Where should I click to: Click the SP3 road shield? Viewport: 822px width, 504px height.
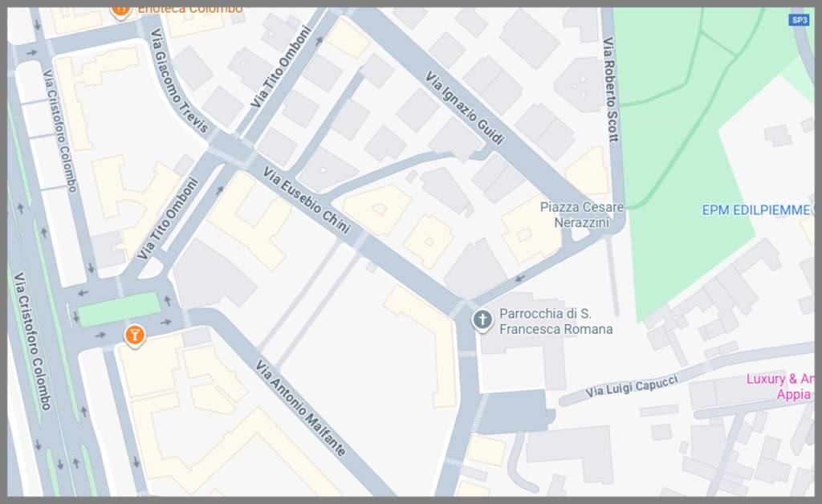pyautogui.click(x=799, y=20)
